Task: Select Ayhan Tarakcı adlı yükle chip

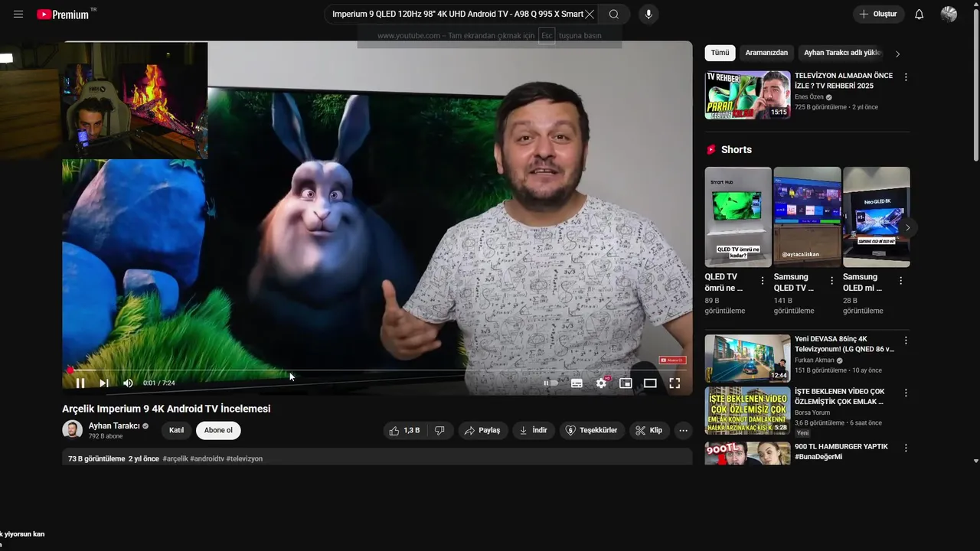Action: pos(842,53)
